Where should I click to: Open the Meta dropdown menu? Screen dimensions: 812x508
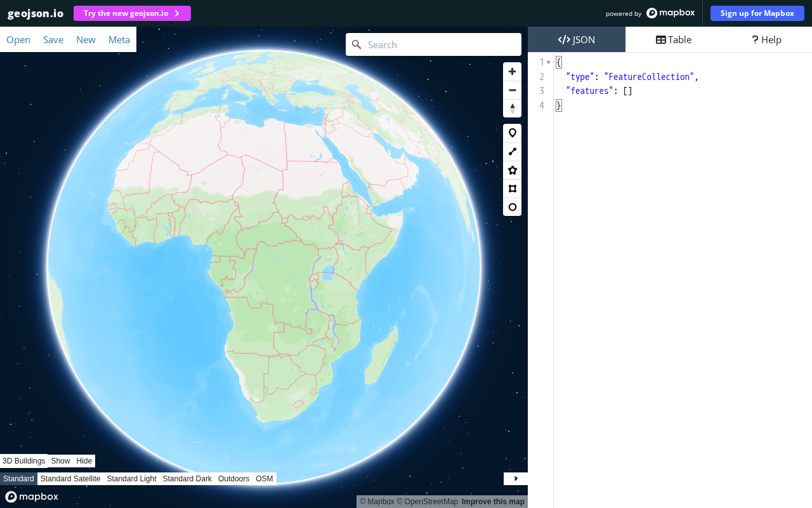pos(119,39)
